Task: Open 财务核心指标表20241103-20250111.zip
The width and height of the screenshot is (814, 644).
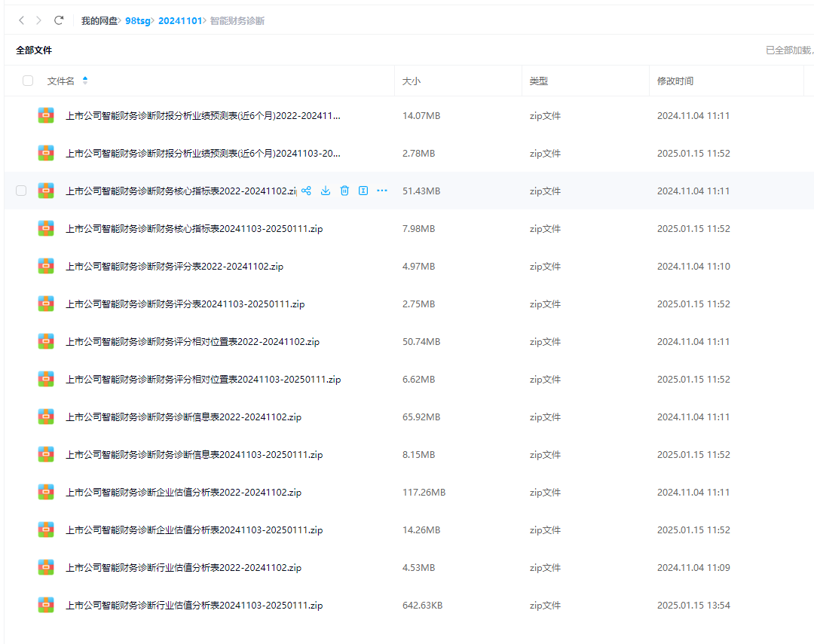Action: [x=194, y=228]
